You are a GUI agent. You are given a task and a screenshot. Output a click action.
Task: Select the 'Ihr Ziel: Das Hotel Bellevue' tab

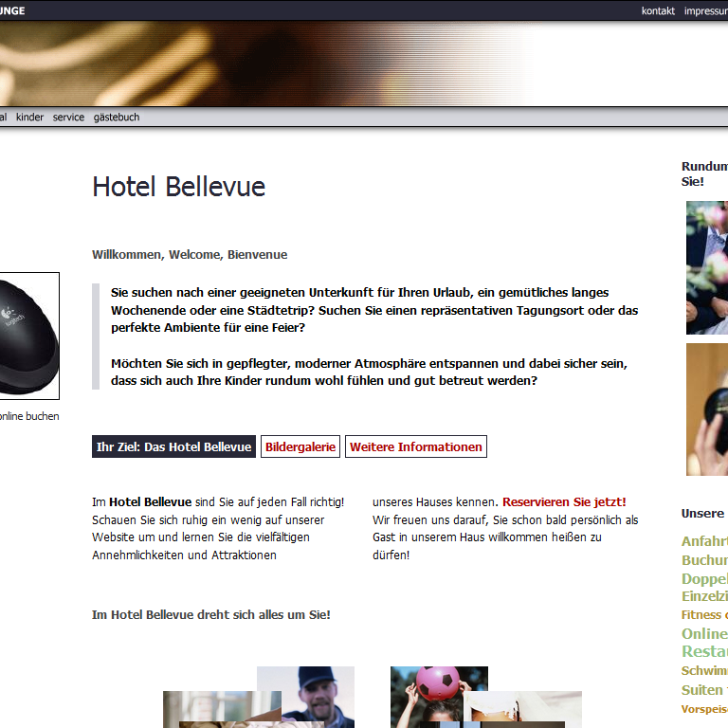point(173,446)
